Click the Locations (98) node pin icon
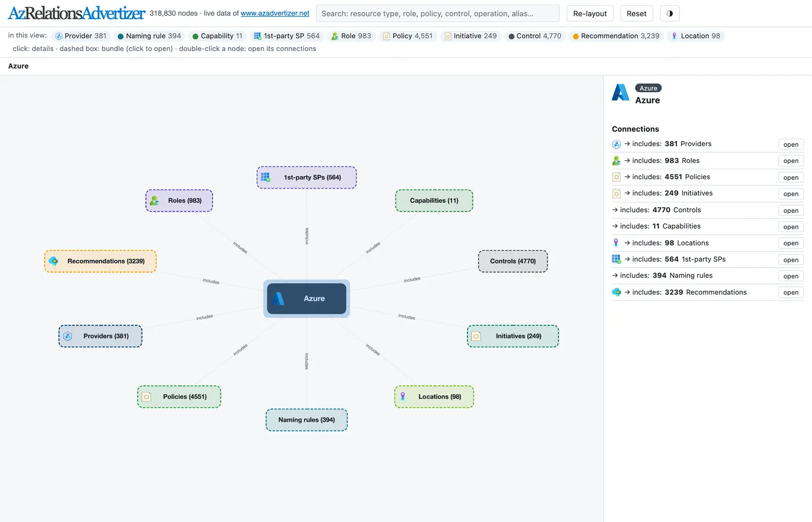Image resolution: width=812 pixels, height=522 pixels. coord(403,397)
